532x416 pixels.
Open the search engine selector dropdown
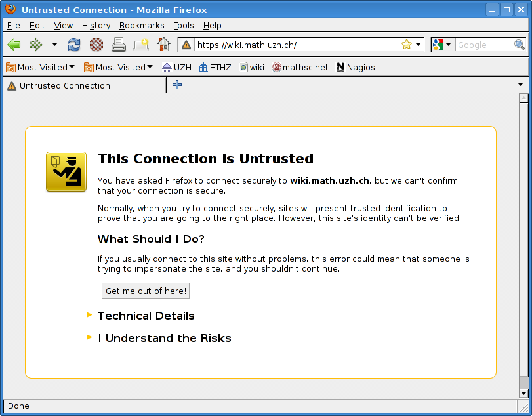point(441,45)
